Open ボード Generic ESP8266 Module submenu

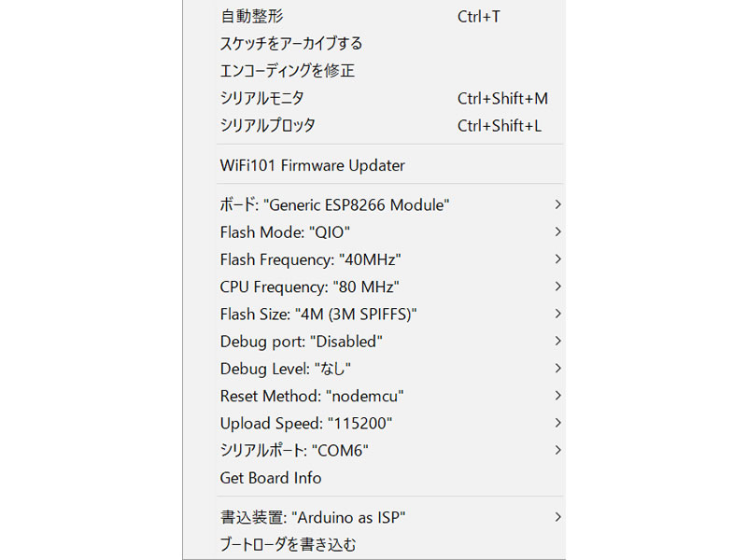click(x=334, y=204)
